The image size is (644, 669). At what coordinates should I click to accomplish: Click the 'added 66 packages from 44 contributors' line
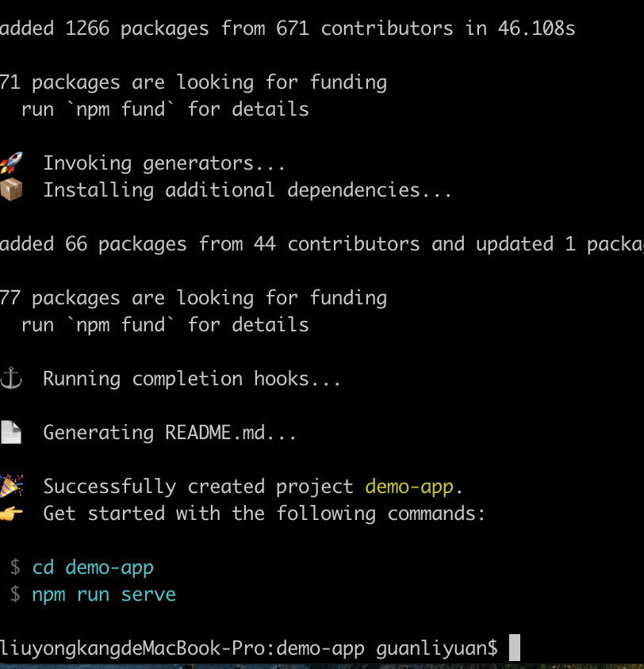tap(322, 244)
